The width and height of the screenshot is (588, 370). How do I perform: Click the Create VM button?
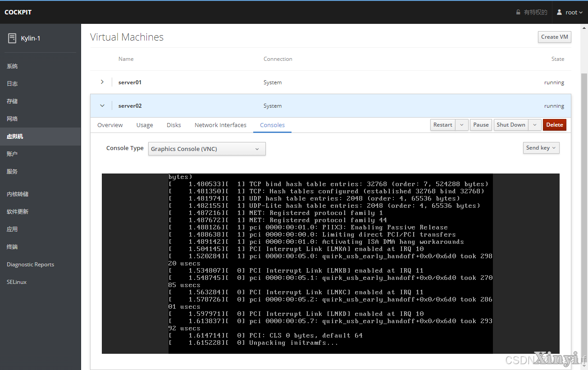554,37
